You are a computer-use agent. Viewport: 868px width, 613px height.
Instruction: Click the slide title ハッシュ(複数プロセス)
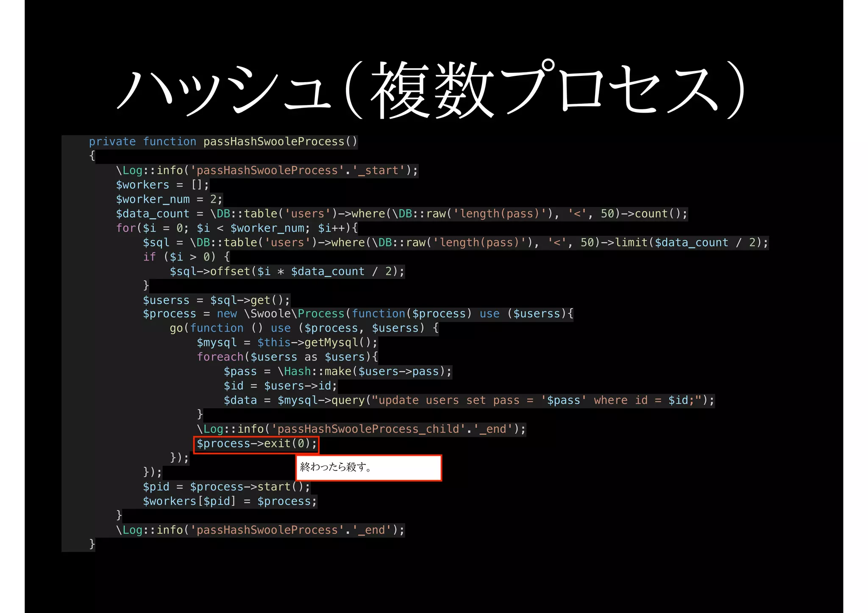tap(431, 90)
